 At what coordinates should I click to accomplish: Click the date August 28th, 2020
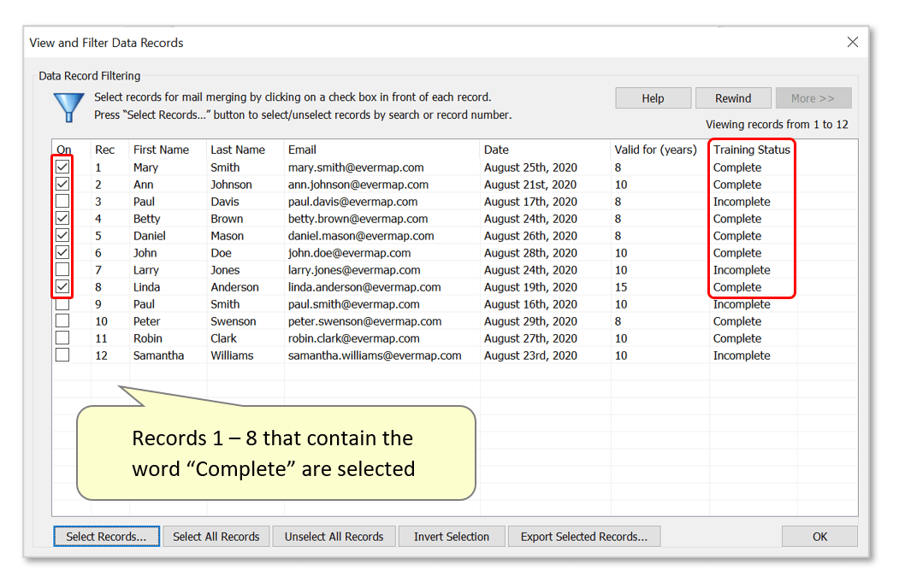[x=530, y=253]
